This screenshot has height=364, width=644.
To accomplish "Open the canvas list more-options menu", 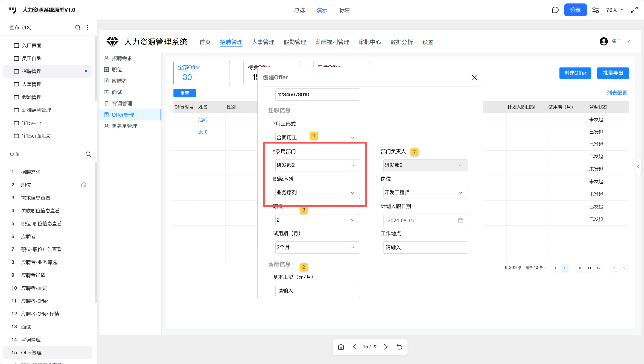I will coord(87,27).
